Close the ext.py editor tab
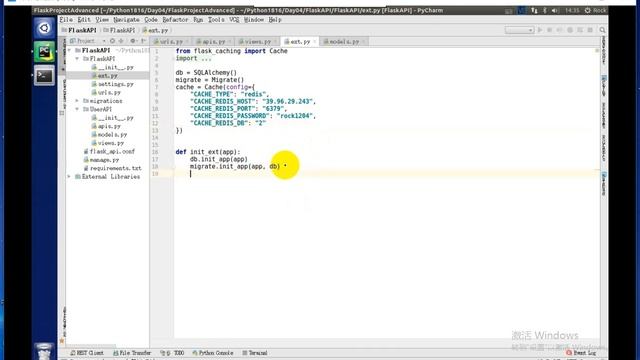Viewport: 640px width, 360px height. (x=314, y=42)
